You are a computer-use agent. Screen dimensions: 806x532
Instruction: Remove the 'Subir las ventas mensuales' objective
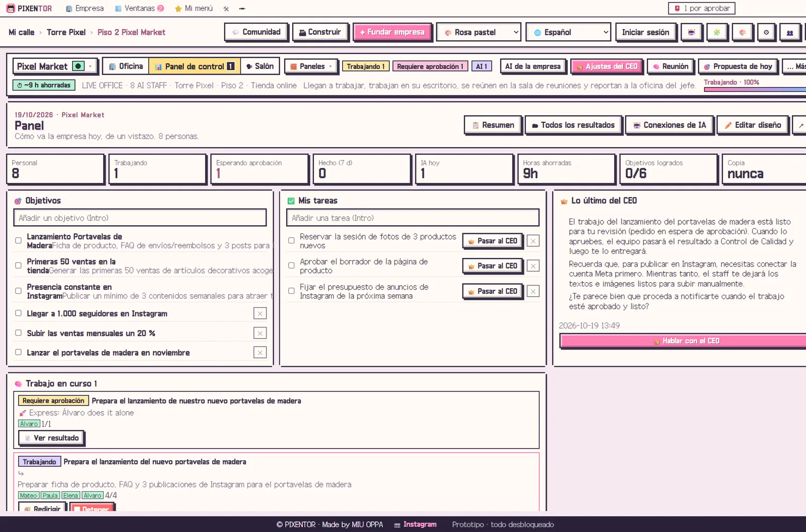[260, 333]
